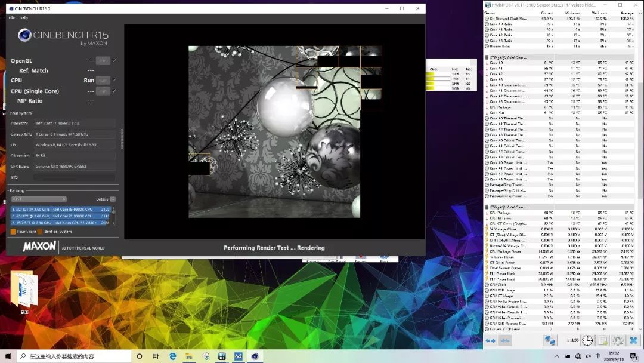Click the second CPU sensor group header
The image size is (644, 363).
(560, 207)
